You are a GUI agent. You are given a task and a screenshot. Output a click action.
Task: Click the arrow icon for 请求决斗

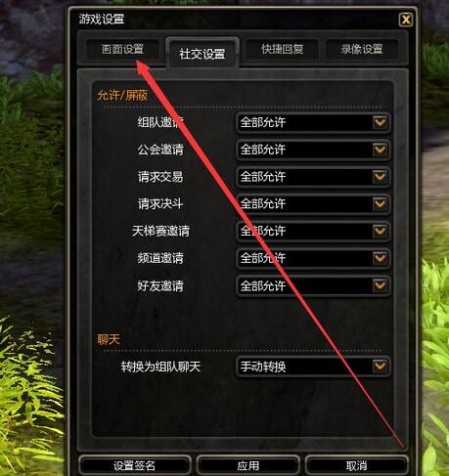point(380,204)
